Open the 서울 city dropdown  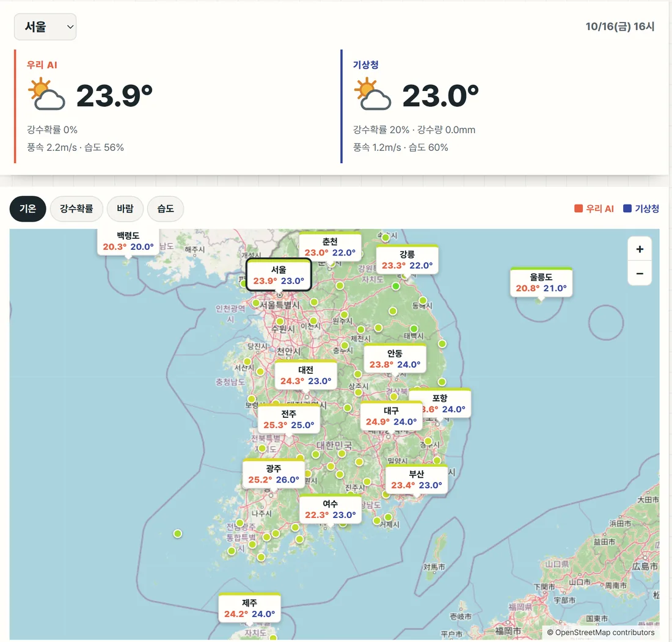click(45, 26)
